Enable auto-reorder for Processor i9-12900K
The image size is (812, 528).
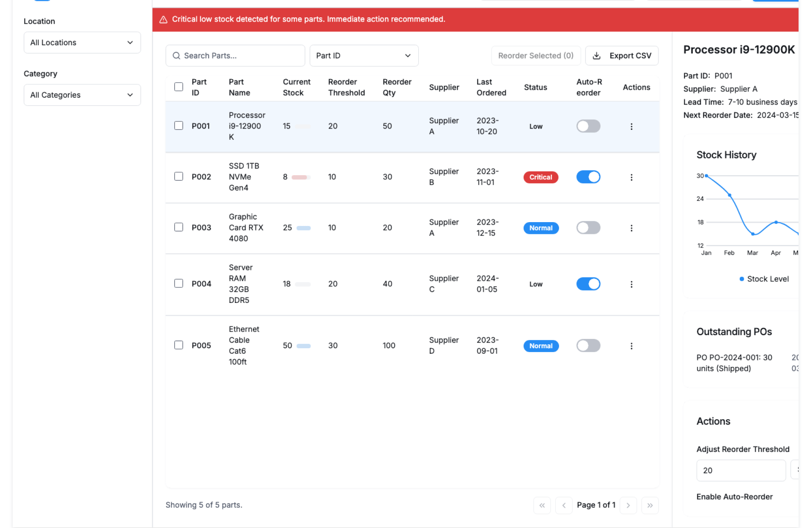pyautogui.click(x=588, y=126)
